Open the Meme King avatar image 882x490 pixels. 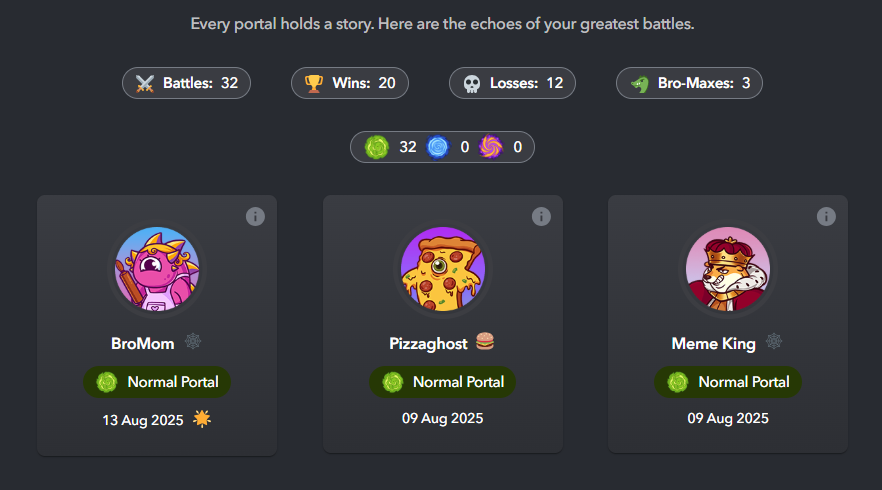[x=728, y=269]
